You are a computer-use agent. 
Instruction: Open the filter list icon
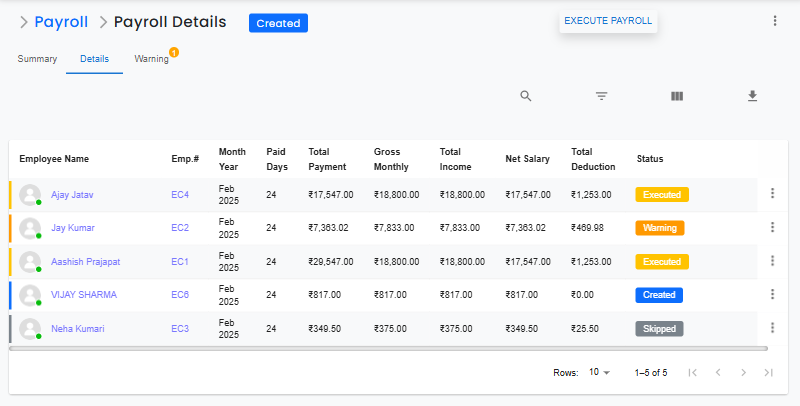pos(601,96)
